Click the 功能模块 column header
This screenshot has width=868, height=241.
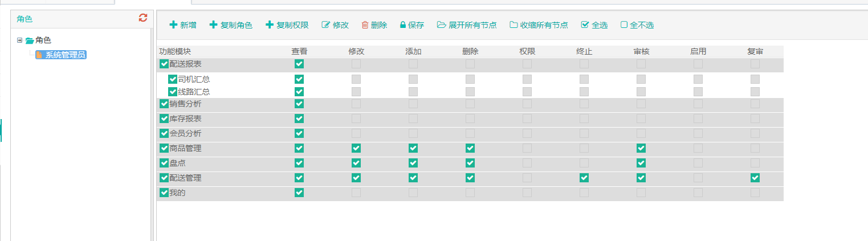coord(175,51)
